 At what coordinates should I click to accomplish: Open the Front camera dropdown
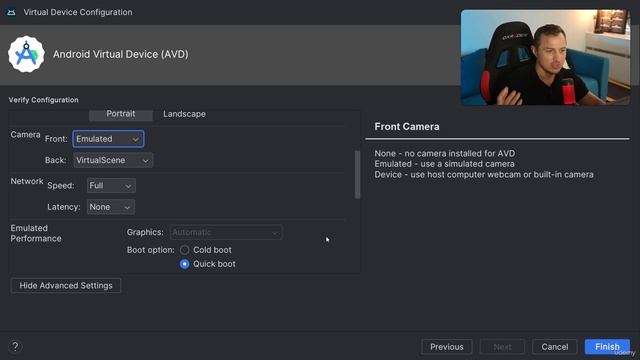(108, 139)
